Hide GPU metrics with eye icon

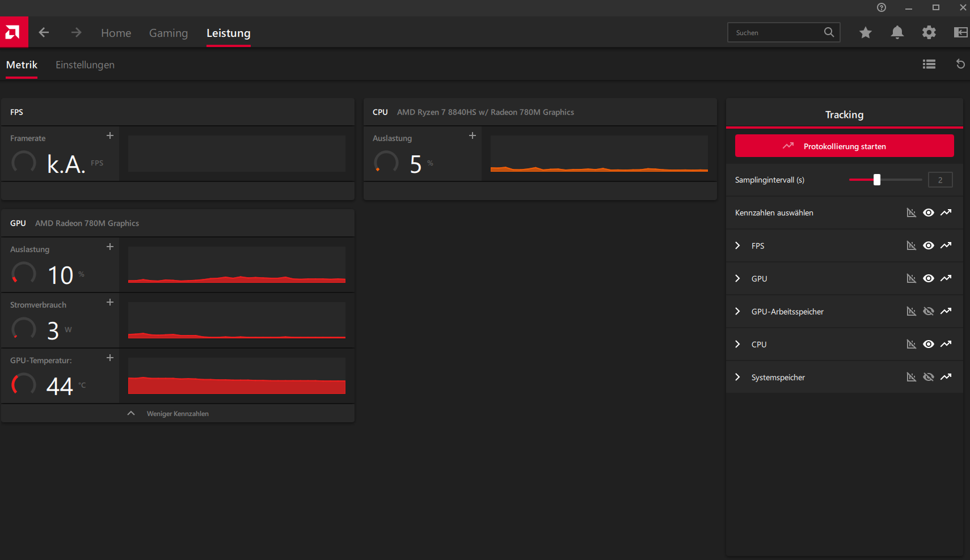click(x=929, y=278)
